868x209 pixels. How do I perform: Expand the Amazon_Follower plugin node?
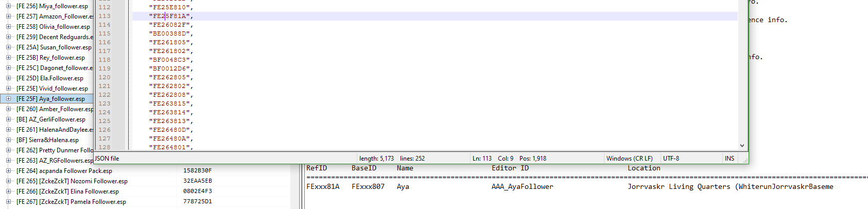8,16
